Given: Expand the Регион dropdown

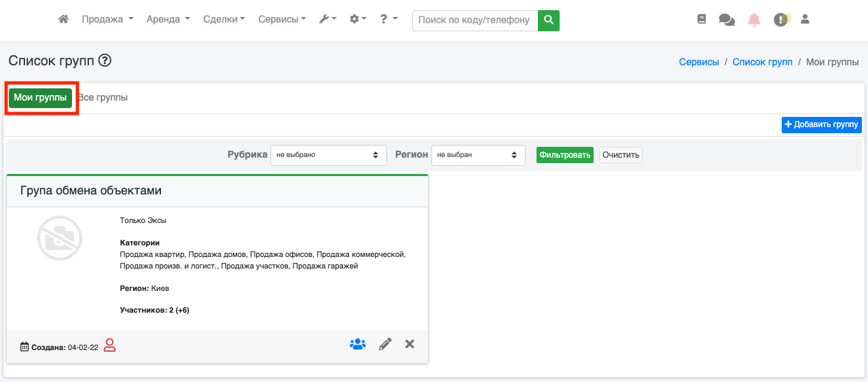Looking at the screenshot, I should click(478, 155).
